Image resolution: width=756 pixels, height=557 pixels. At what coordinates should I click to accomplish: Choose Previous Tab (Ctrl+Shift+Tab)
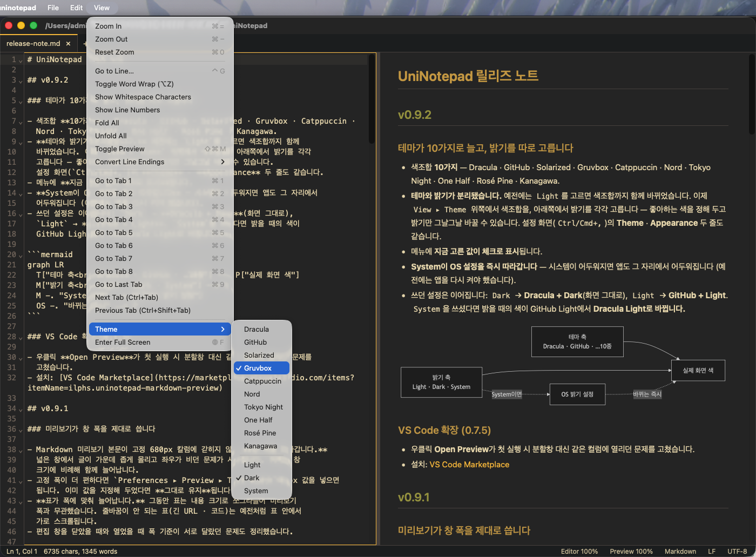(x=160, y=310)
